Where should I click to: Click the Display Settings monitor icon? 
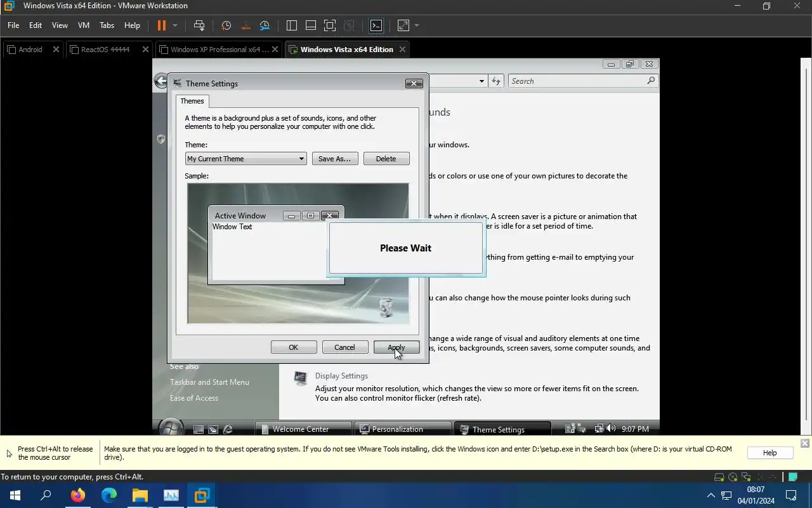[x=301, y=378]
